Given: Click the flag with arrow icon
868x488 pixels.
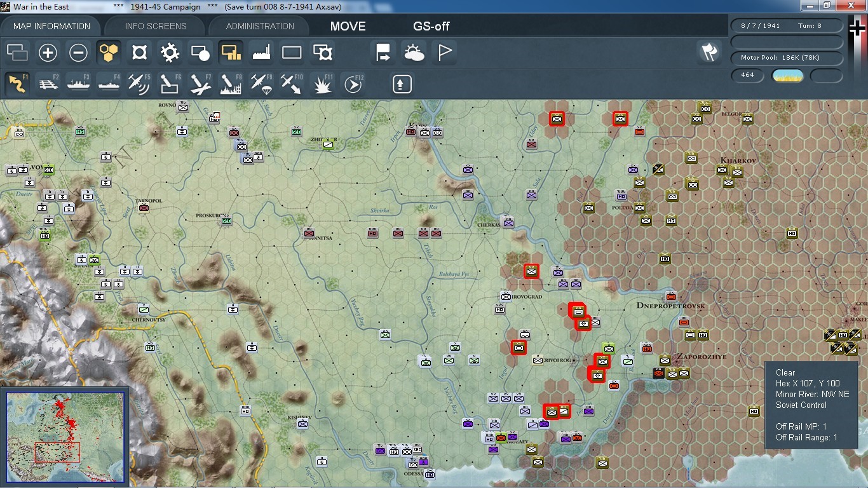Looking at the screenshot, I should pos(383,53).
